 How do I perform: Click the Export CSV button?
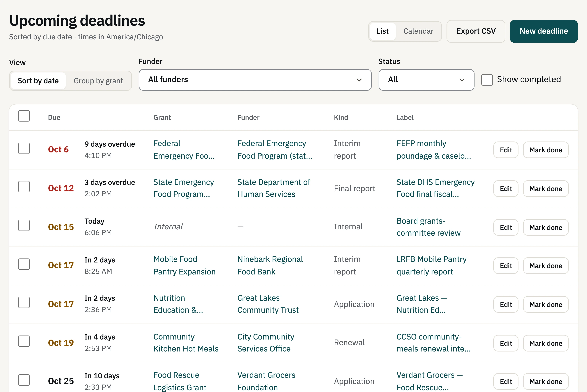coord(476,31)
